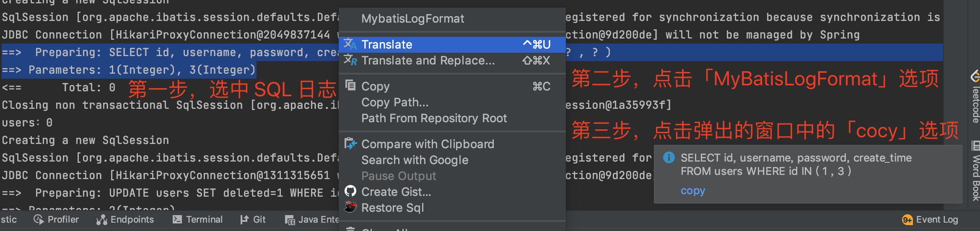Click the Git branch icon in bottom bar
The image size is (980, 231).
(244, 219)
